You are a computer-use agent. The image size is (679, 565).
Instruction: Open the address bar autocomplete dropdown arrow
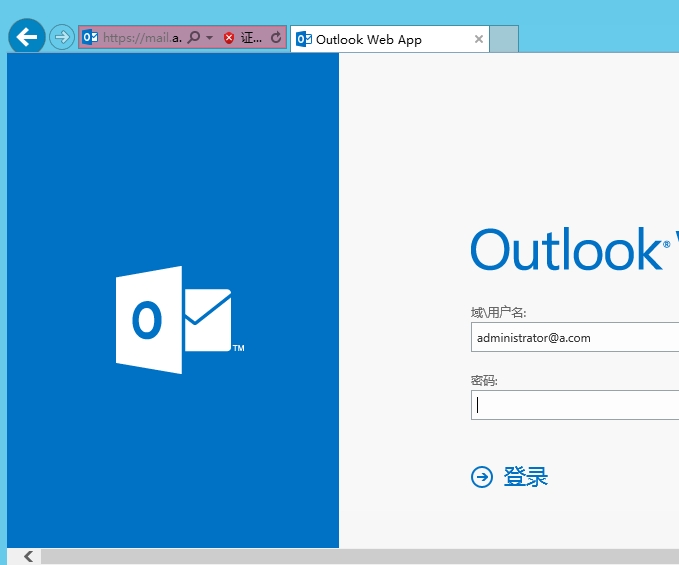point(210,38)
